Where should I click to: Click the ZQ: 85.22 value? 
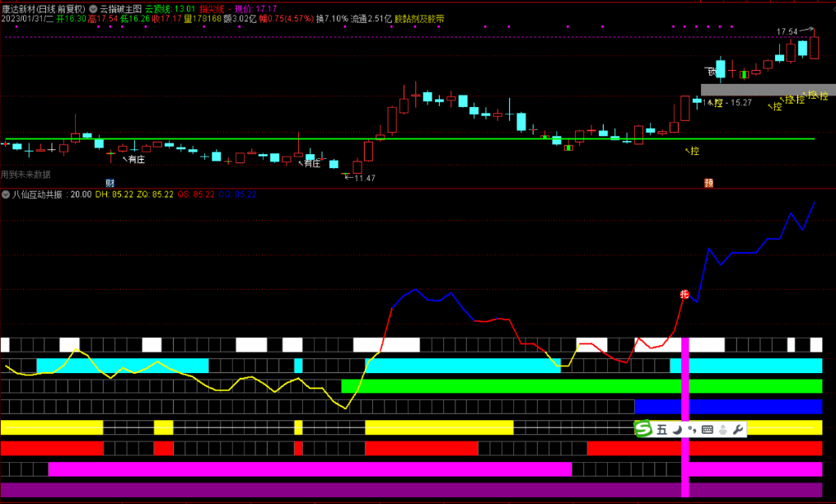(155, 194)
